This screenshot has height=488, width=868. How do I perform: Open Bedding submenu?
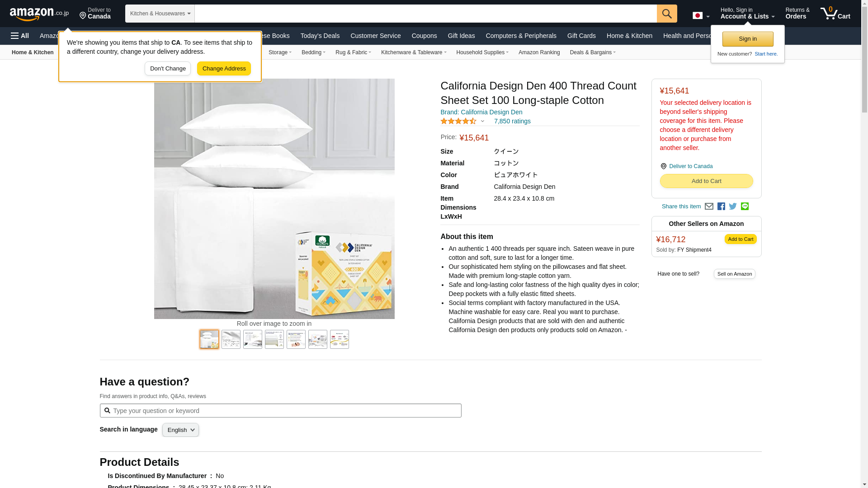pos(313,52)
